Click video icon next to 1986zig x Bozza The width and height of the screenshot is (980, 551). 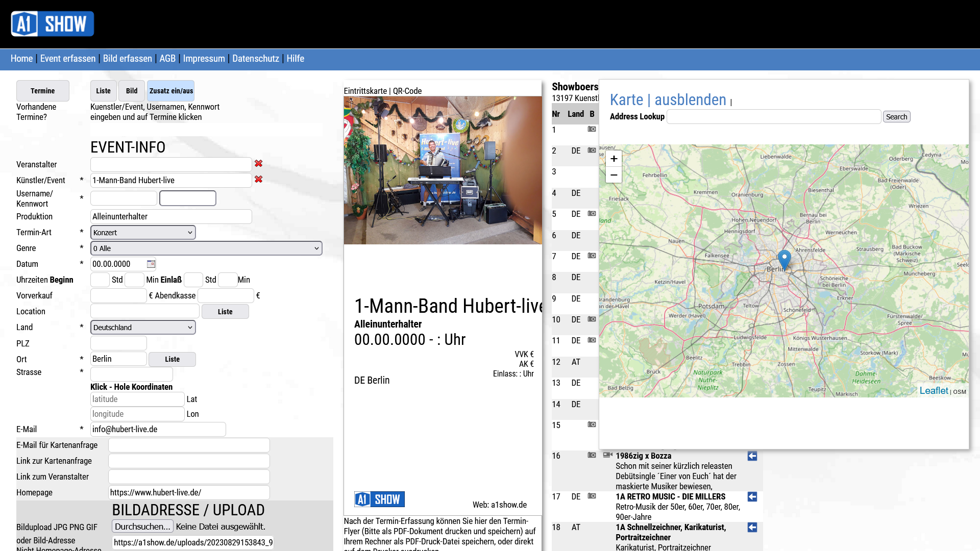coord(607,455)
